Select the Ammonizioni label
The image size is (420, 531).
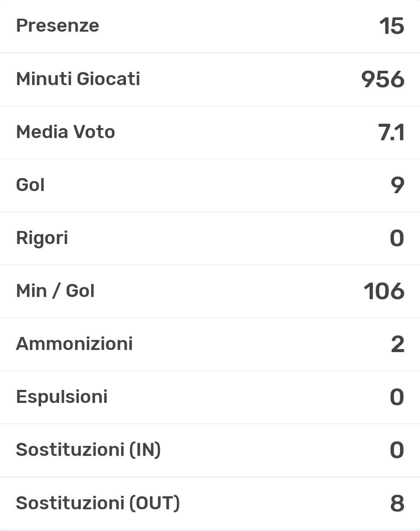[74, 344]
